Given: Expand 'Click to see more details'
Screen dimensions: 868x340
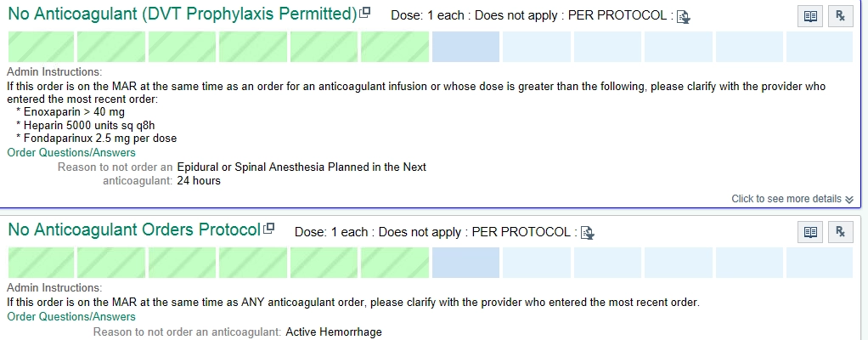Looking at the screenshot, I should point(792,199).
